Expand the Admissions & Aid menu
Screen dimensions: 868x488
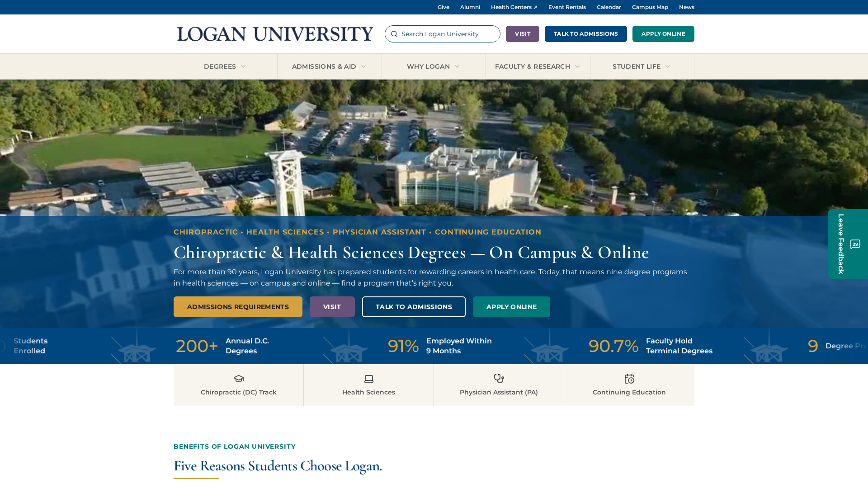329,66
